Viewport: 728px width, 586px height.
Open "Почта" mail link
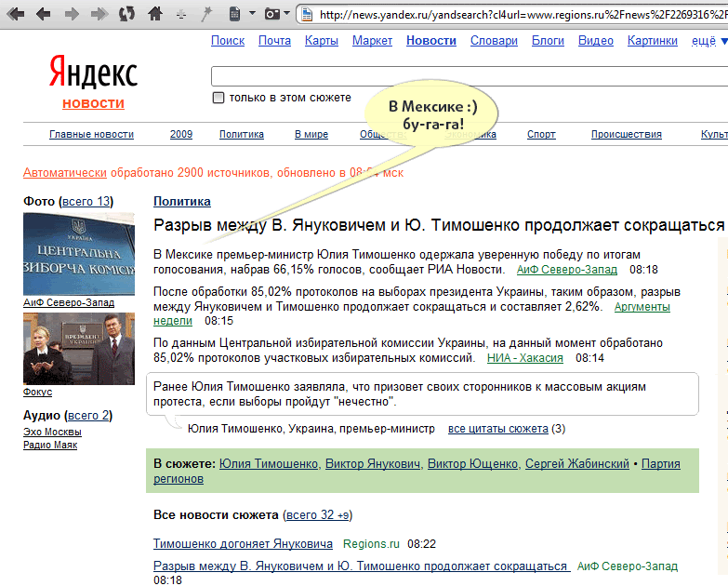point(274,41)
